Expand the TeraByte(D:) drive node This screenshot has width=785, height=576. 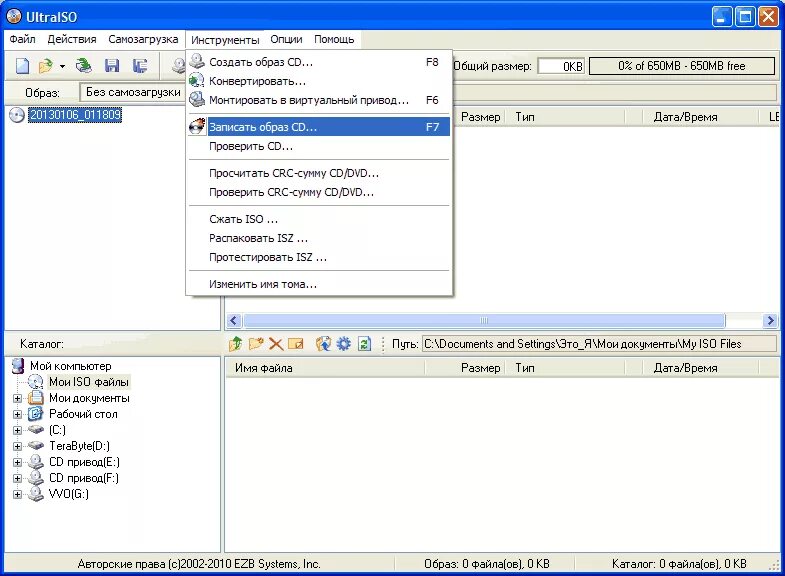18,446
